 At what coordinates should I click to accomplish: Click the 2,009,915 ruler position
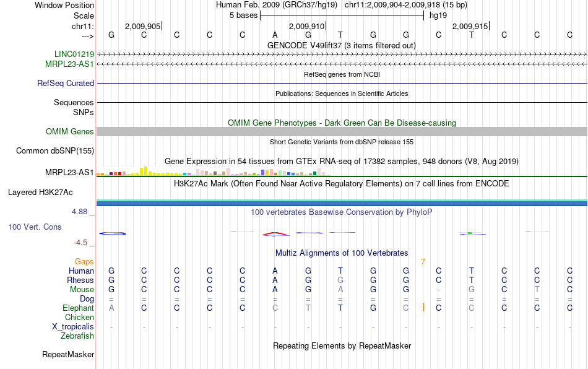[x=470, y=26]
